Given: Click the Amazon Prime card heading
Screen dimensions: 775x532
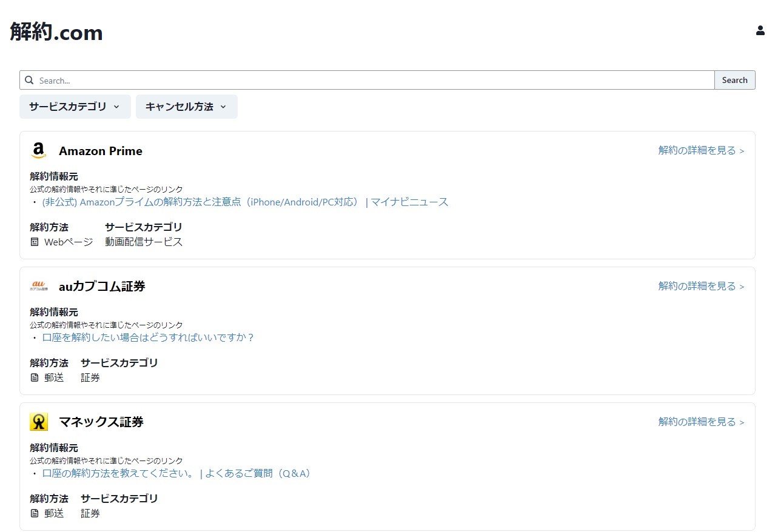Looking at the screenshot, I should [x=101, y=151].
